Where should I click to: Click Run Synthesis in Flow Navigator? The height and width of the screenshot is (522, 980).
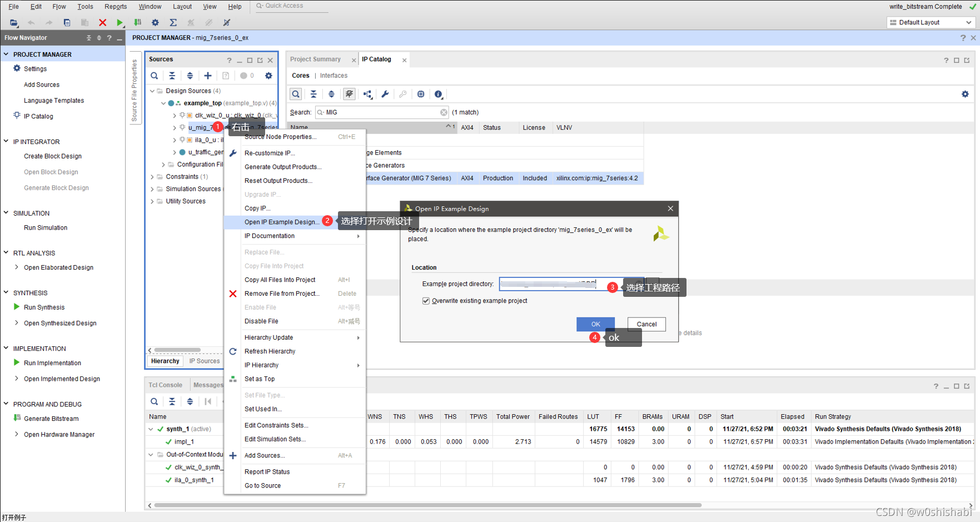pyautogui.click(x=44, y=307)
